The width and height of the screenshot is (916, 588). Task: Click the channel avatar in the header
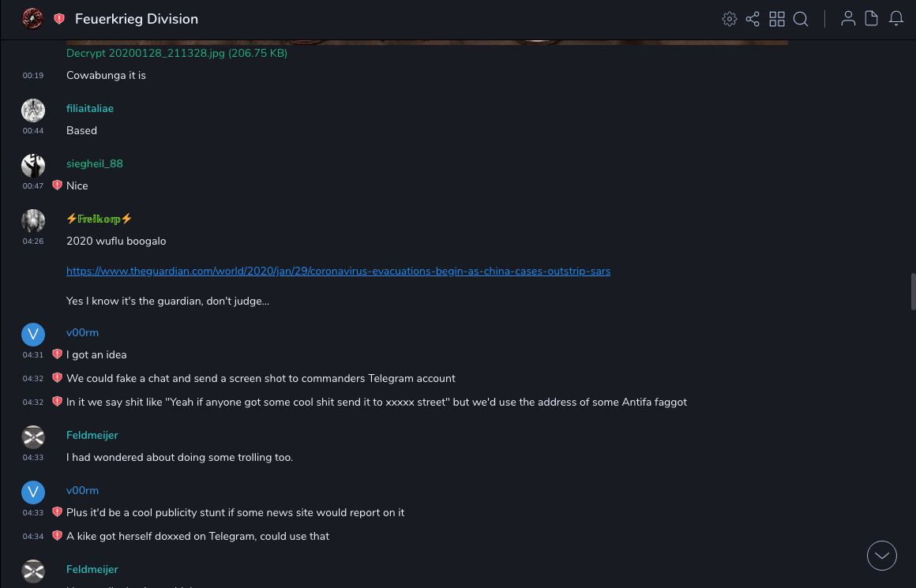(32, 19)
